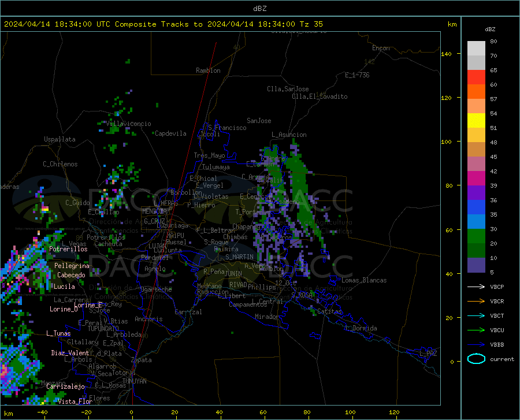The height and width of the screenshot is (420, 520).
Task: Click the TUPUNGATO map label
Action: pyautogui.click(x=103, y=329)
